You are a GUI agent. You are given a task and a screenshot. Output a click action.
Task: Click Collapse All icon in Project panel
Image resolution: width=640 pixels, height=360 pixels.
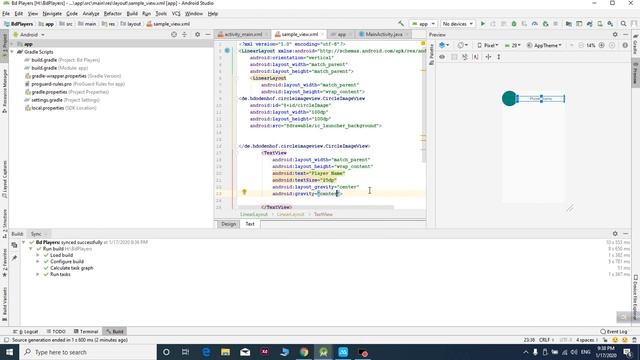184,35
